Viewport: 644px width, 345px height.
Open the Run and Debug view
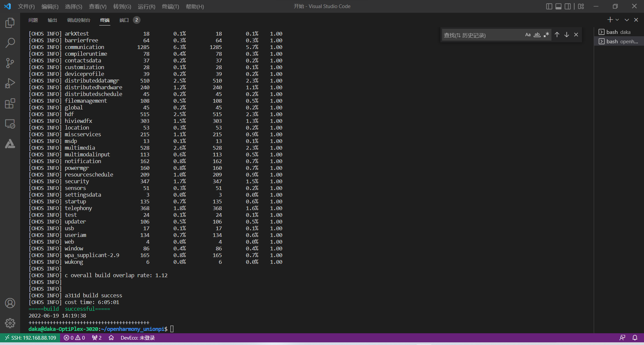click(10, 83)
